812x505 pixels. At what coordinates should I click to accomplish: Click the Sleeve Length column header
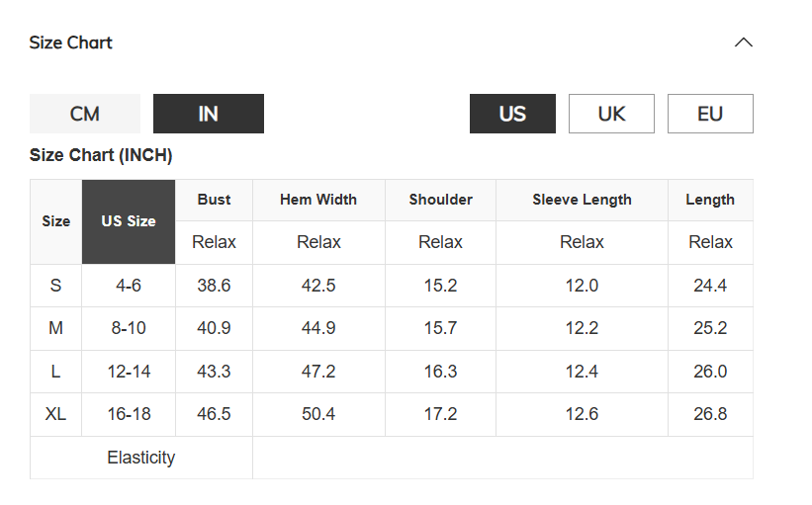(x=583, y=200)
